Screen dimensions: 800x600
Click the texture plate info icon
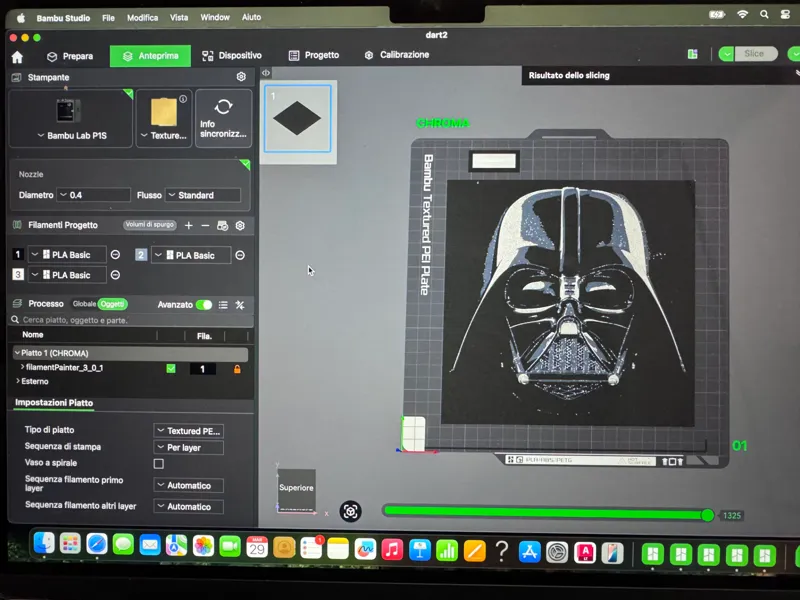(183, 99)
